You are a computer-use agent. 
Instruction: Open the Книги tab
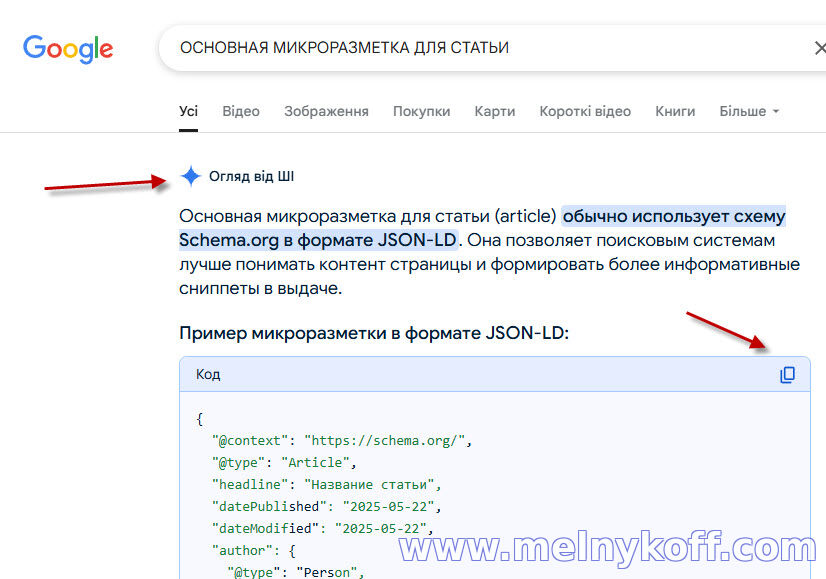(675, 111)
